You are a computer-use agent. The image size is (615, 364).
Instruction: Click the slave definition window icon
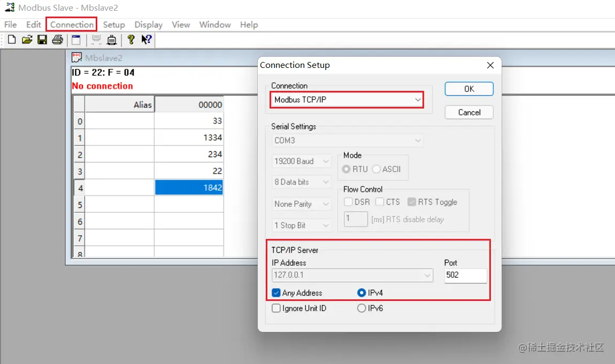coord(76,40)
